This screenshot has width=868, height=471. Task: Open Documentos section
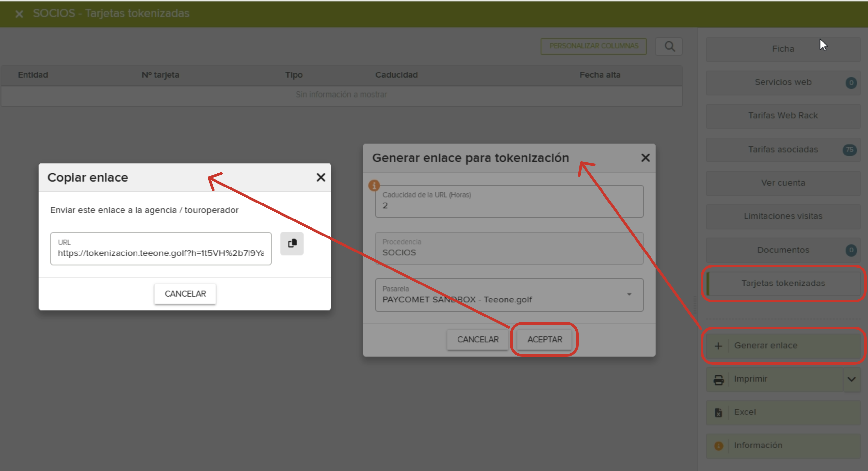point(783,250)
